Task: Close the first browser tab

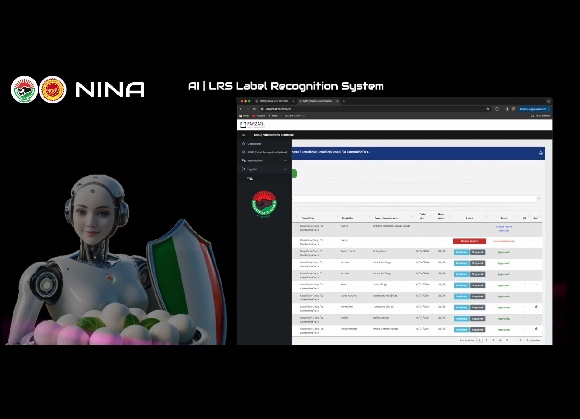Action: tap(293, 101)
